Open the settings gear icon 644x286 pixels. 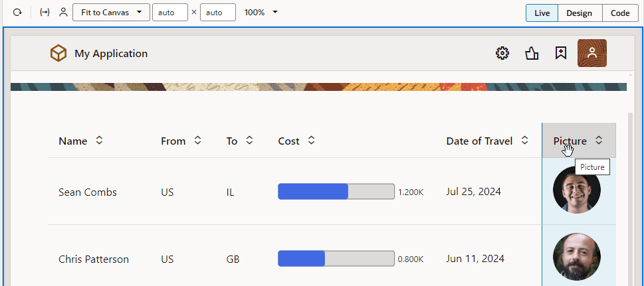502,54
